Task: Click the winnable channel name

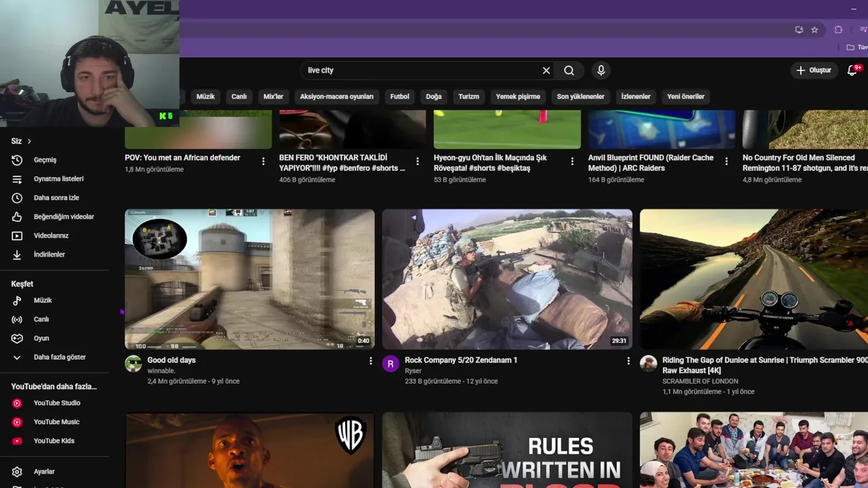Action: pos(161,371)
